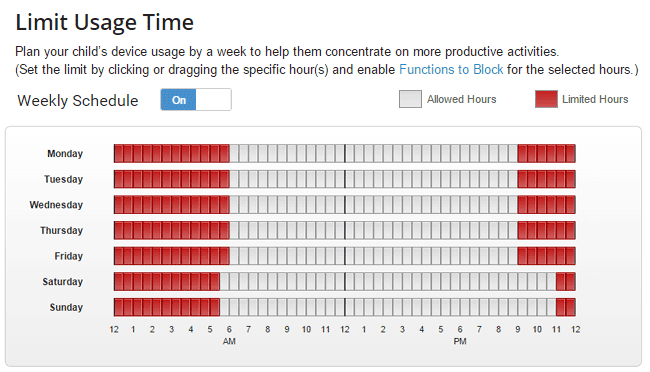The image size is (650, 372).
Task: Select Monday's last red cell before midnight
Action: (x=571, y=153)
